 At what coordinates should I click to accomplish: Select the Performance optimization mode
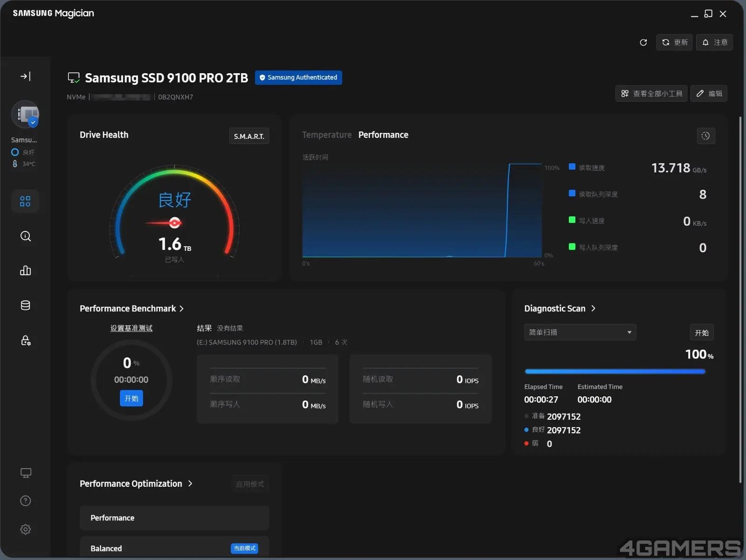(x=174, y=518)
